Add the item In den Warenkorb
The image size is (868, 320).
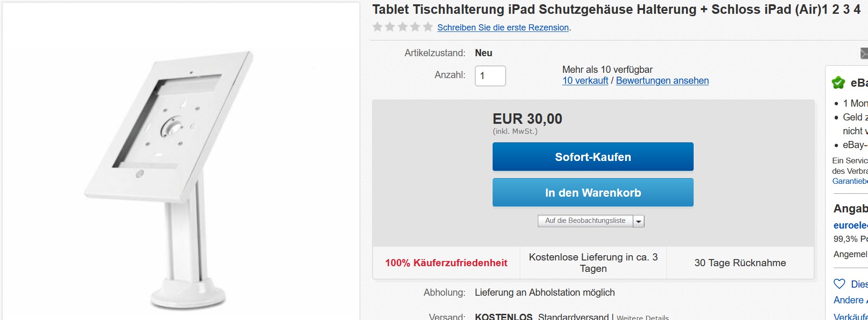tap(593, 192)
